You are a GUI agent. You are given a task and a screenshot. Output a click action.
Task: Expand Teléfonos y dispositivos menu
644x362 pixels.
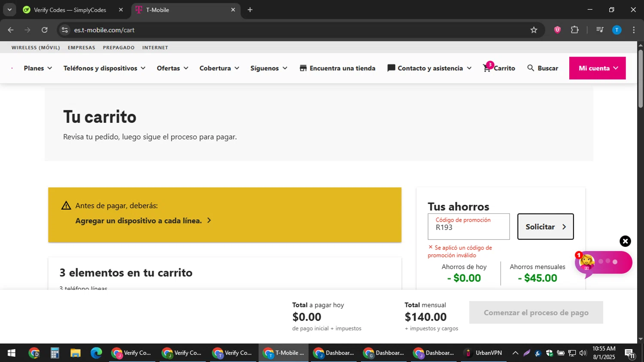[104, 68]
